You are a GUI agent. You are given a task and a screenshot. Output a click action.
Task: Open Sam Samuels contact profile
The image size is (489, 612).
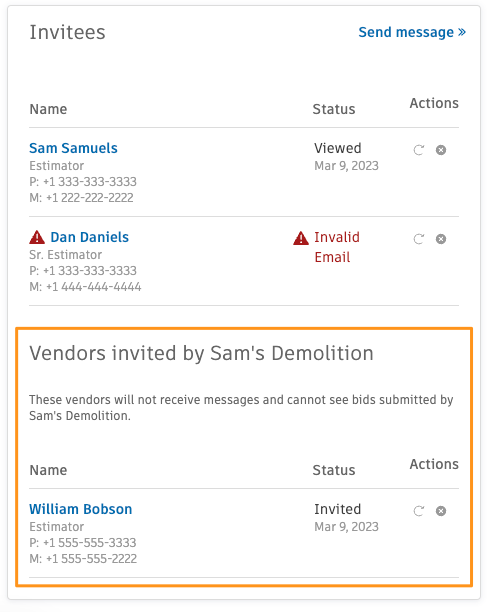(73, 148)
